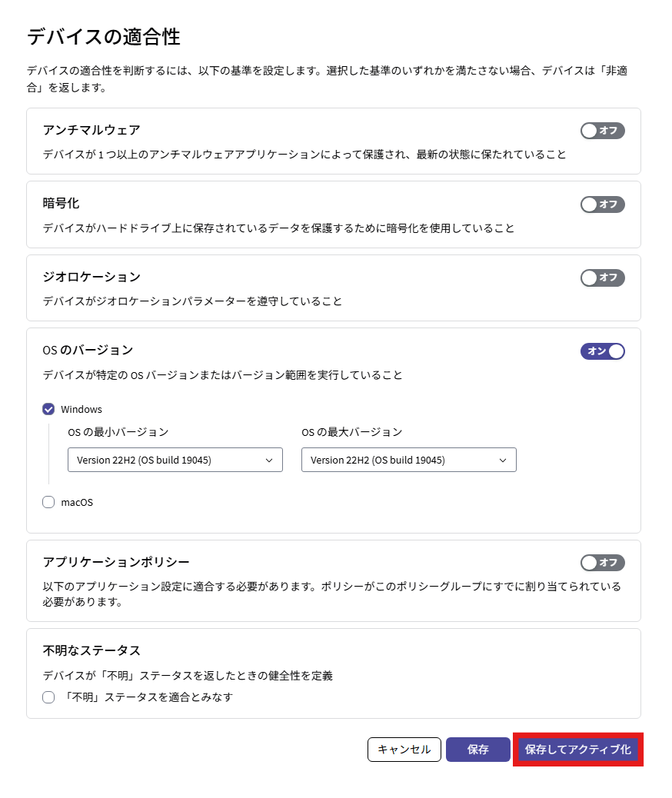Check the macOS checkbox
This screenshot has height=798, width=672.
[x=48, y=502]
